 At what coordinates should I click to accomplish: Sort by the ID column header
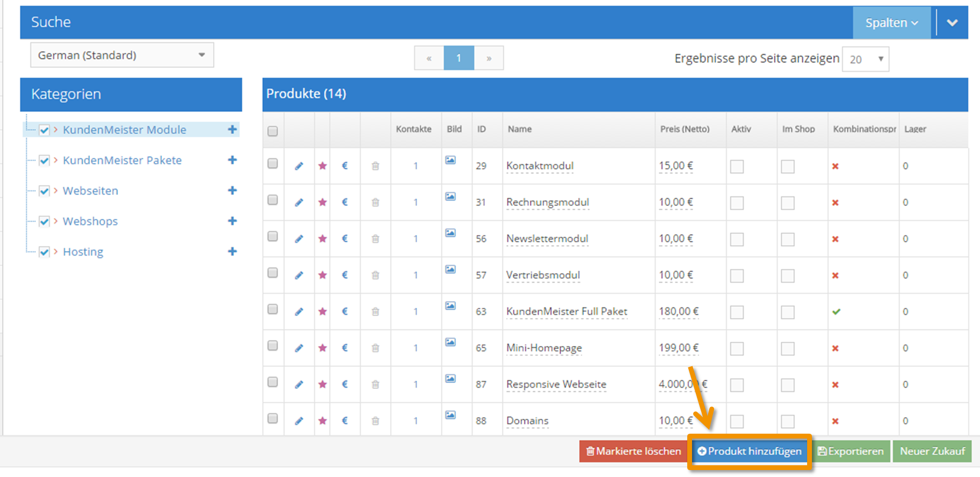coord(482,129)
